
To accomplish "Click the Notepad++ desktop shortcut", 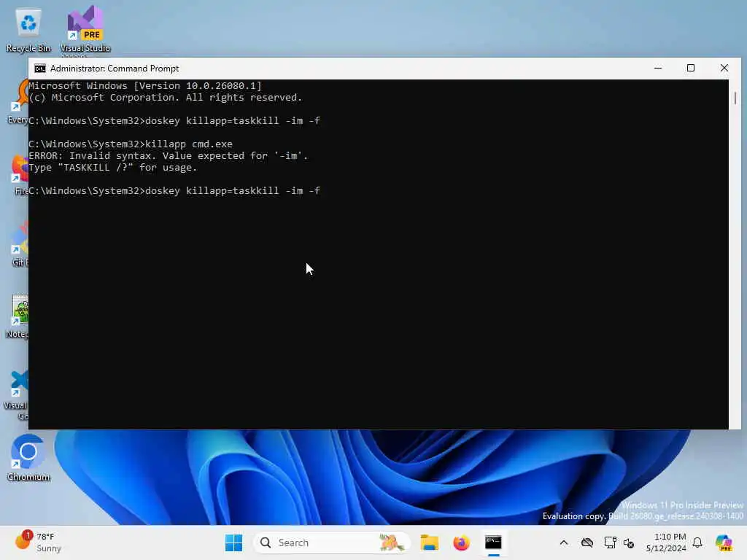I will (x=18, y=316).
